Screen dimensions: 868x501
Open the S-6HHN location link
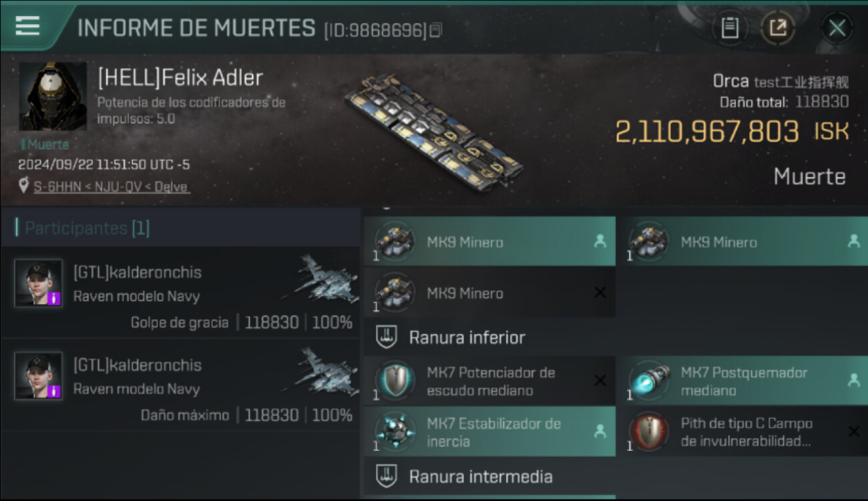(x=112, y=187)
